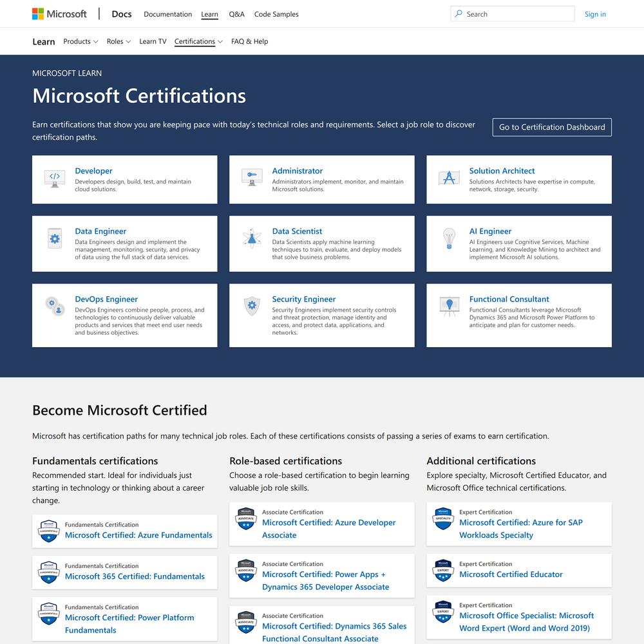Click the Security Engineer shield icon
644x644 pixels.
coord(252,306)
